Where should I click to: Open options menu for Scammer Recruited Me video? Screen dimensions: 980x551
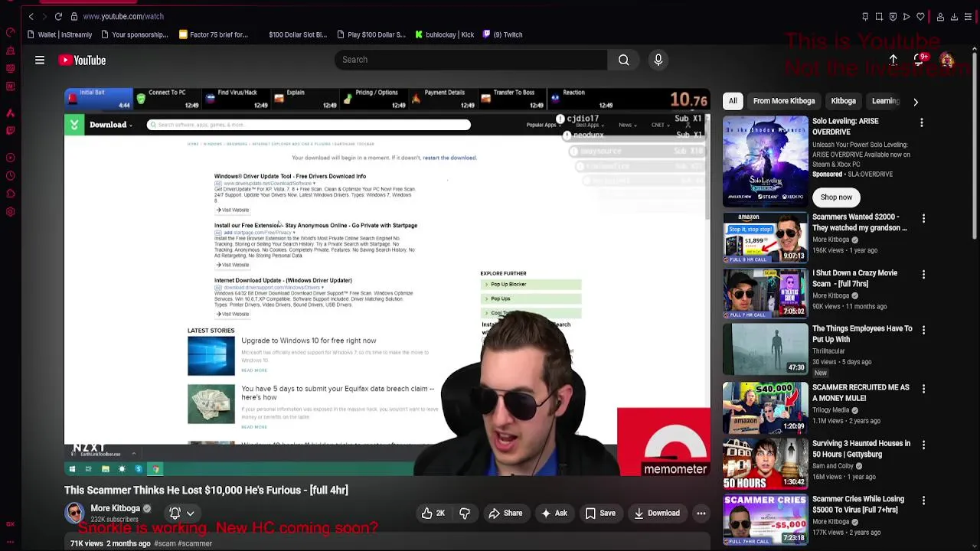click(x=923, y=389)
